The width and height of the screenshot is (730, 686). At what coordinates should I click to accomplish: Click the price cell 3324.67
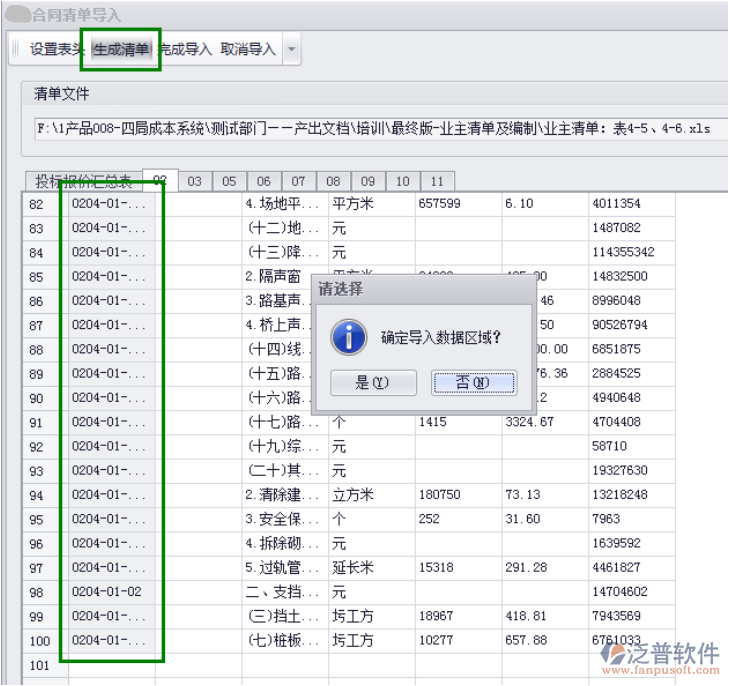click(545, 422)
